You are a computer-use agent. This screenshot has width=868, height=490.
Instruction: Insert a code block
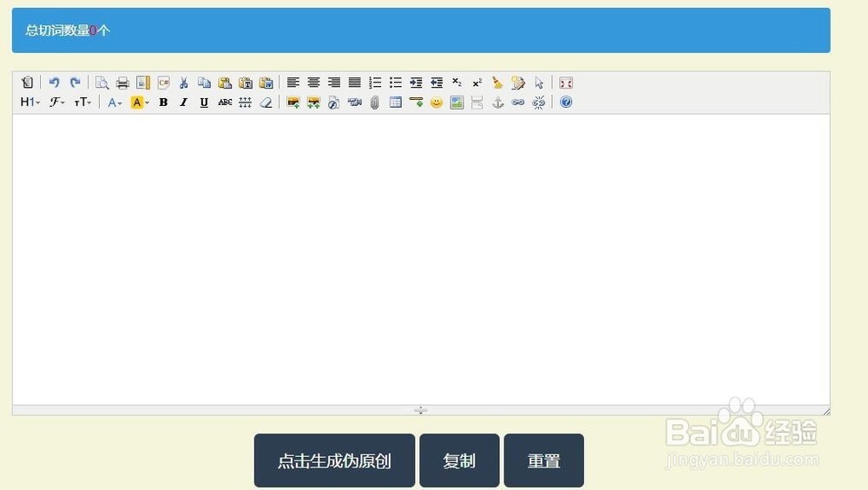[x=163, y=83]
